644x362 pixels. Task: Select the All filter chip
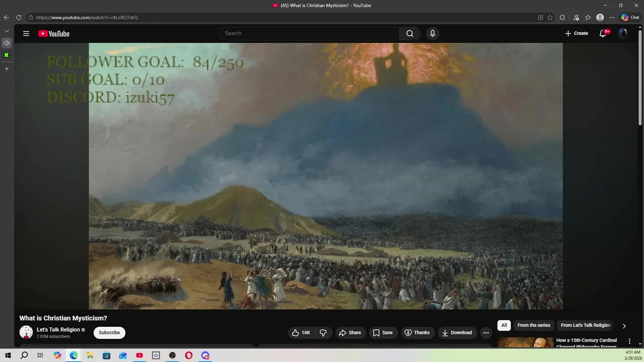click(x=504, y=325)
